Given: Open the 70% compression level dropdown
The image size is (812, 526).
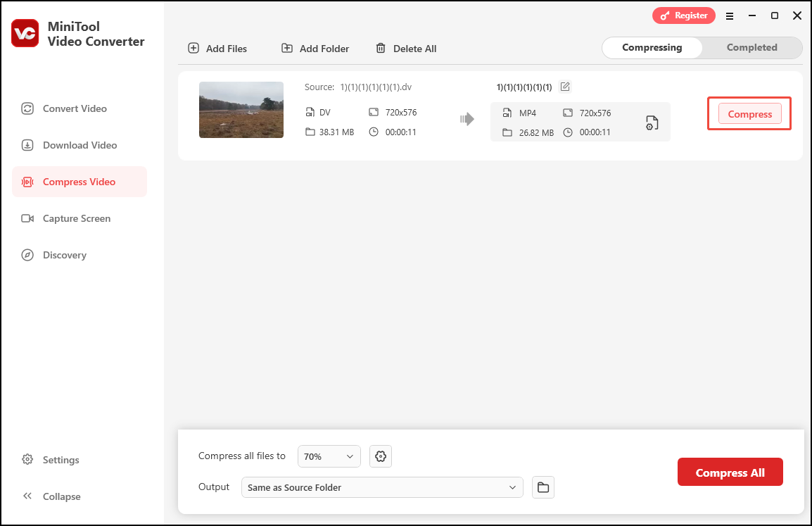Looking at the screenshot, I should (329, 456).
